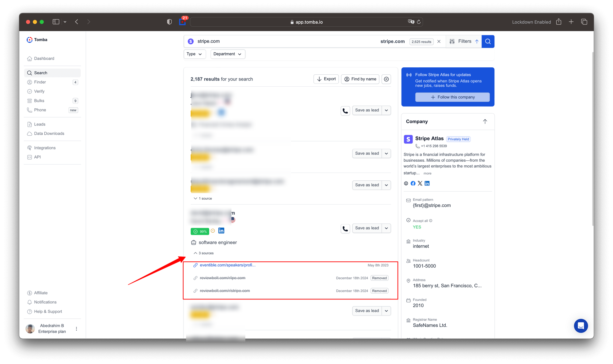This screenshot has width=613, height=364.
Task: Open the Department dropdown filter
Action: pyautogui.click(x=227, y=54)
